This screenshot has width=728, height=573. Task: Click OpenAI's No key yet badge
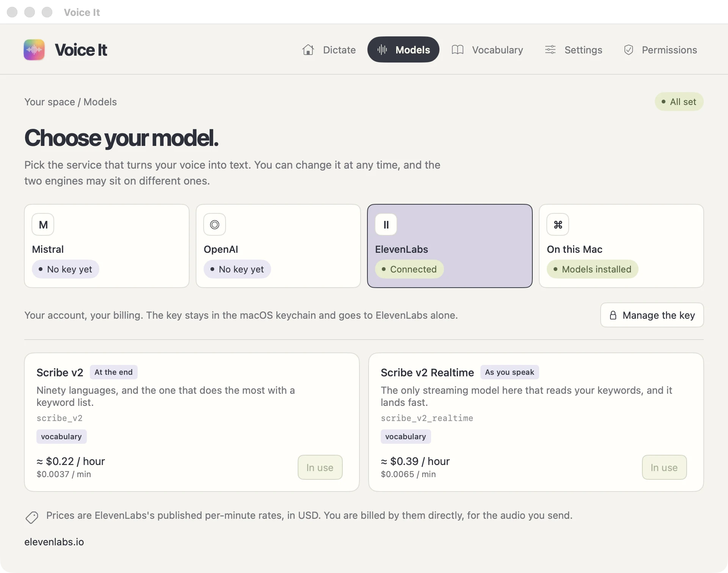coord(237,269)
